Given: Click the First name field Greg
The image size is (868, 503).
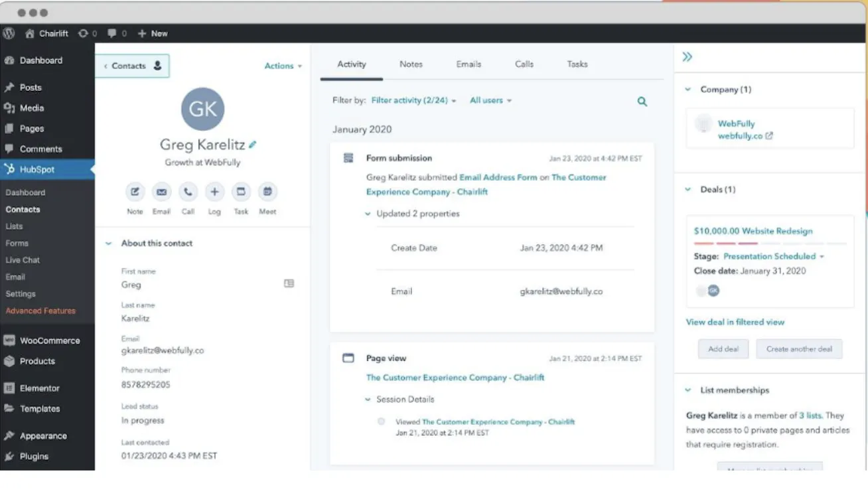Looking at the screenshot, I should click(131, 285).
